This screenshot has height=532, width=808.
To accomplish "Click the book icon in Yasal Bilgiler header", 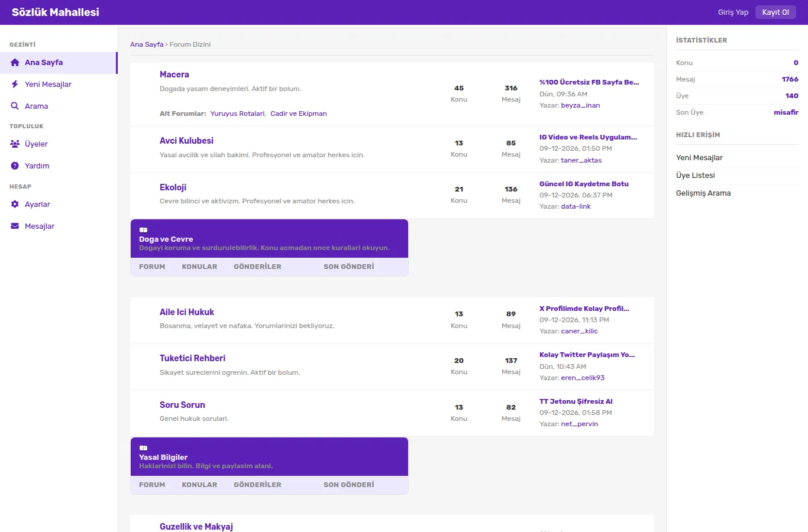I will click(x=143, y=448).
